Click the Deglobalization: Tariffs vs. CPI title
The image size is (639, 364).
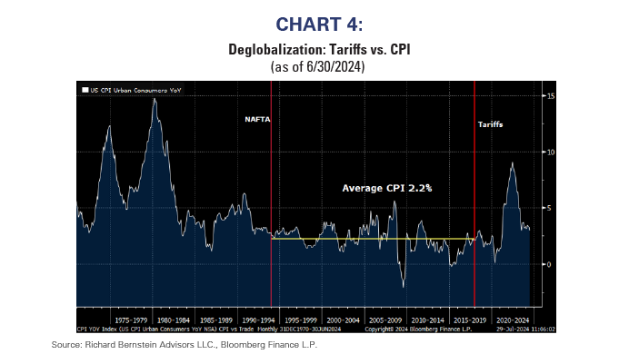click(318, 50)
